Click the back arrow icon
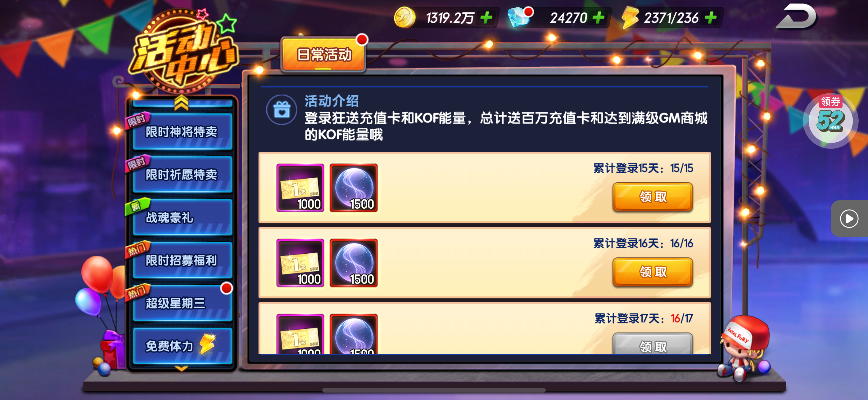This screenshot has height=400, width=868. pos(796,16)
